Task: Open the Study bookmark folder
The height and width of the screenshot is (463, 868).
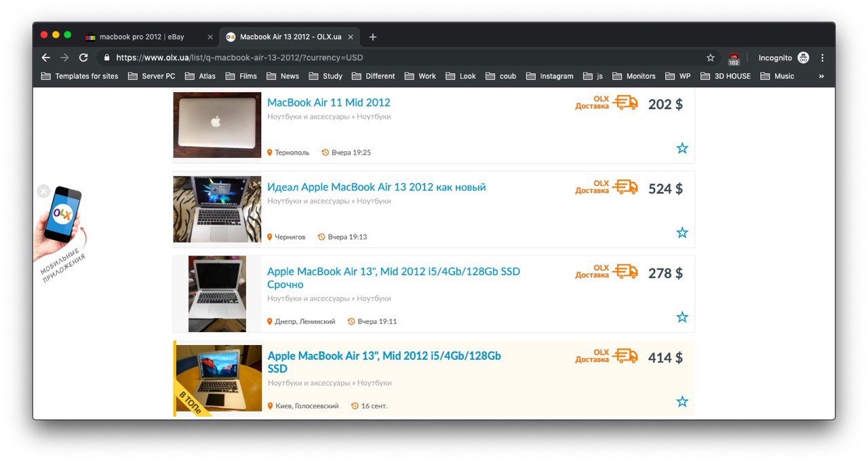Action: click(x=325, y=76)
